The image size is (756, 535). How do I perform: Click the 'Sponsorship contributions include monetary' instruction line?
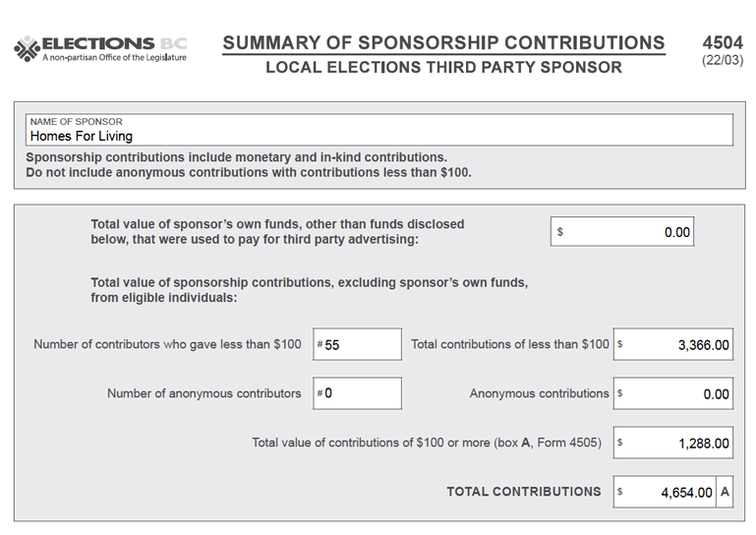[236, 157]
